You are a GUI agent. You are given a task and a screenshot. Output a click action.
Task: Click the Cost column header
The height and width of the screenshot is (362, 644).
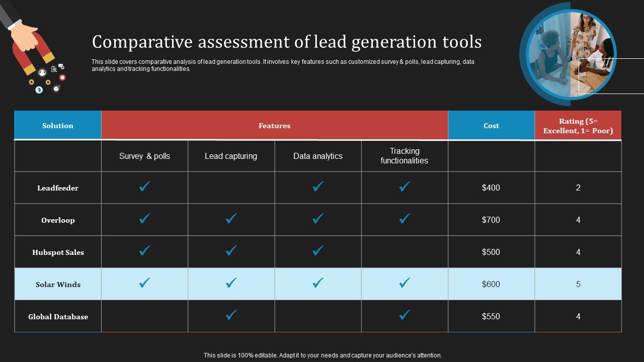[491, 125]
